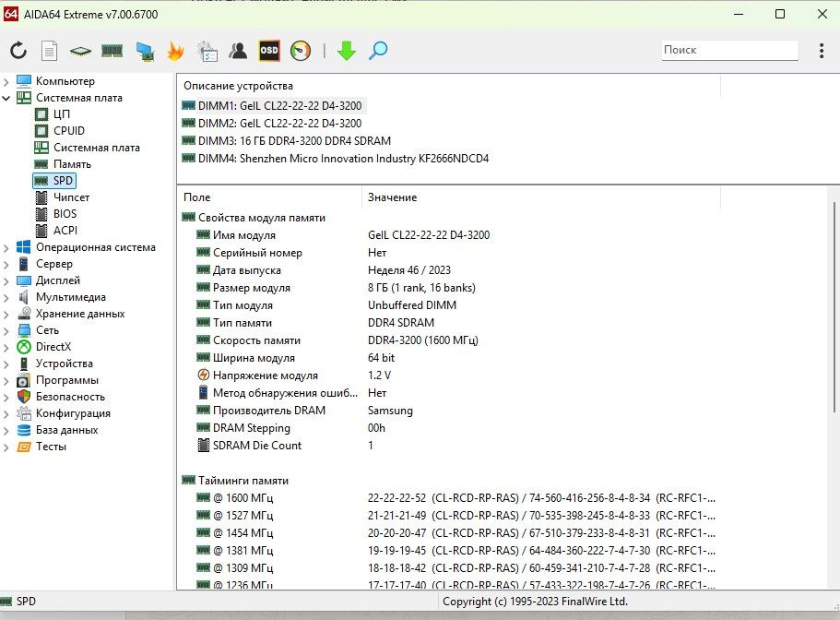
Task: Open the gauge SensorPanel icon
Action: click(301, 51)
